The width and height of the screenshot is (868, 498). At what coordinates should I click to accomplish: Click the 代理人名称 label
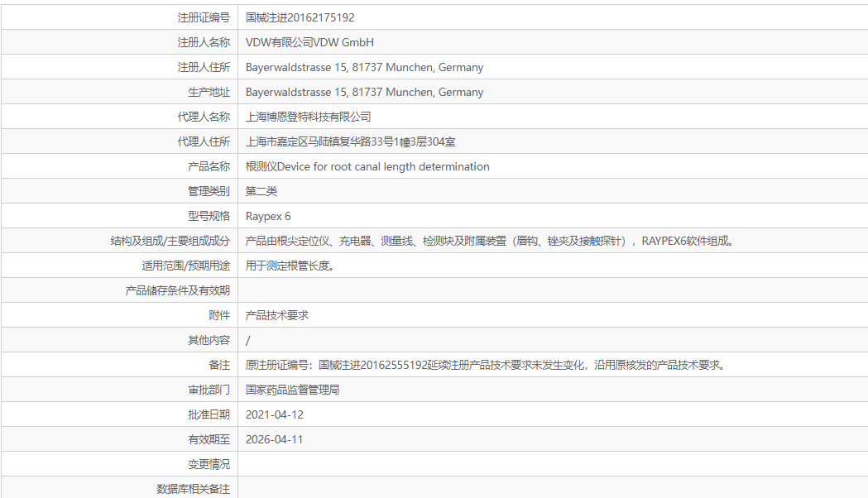point(204,117)
